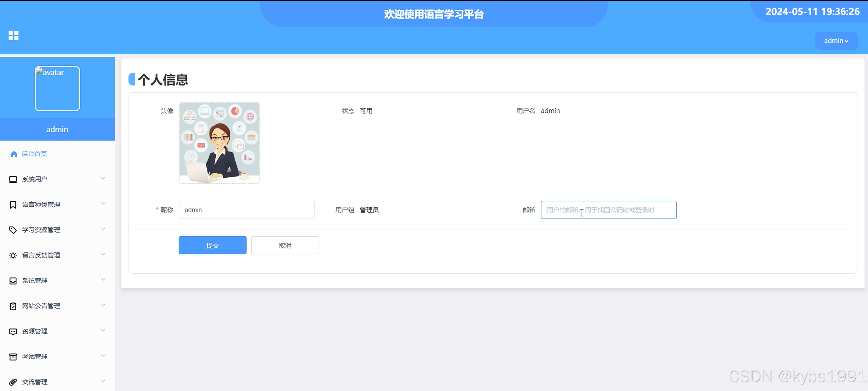Click the 昵称 nickname input field

[246, 210]
